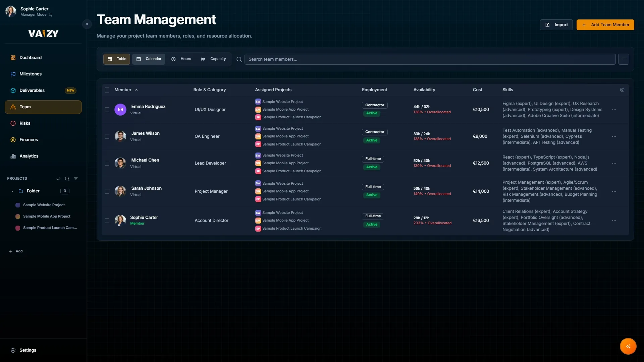This screenshot has height=362, width=644.
Task: Click Add under the projects list
Action: pyautogui.click(x=16, y=251)
